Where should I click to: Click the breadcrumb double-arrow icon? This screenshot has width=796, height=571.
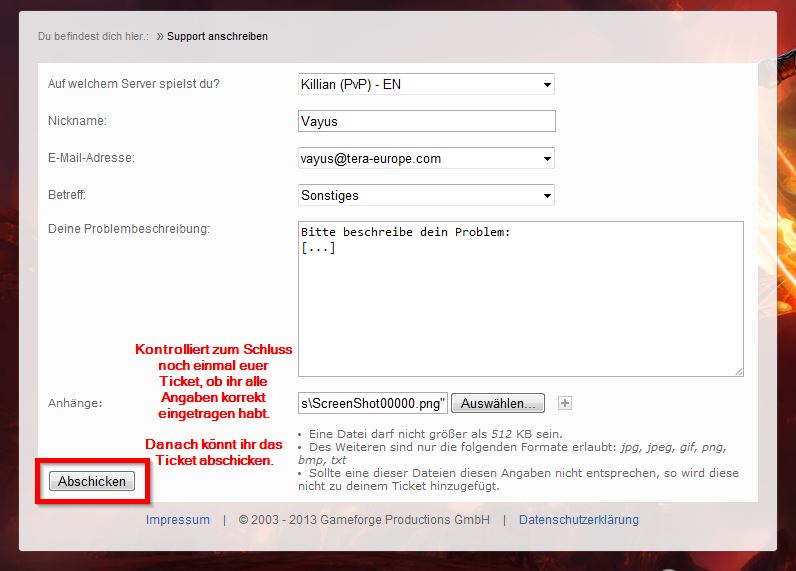160,36
